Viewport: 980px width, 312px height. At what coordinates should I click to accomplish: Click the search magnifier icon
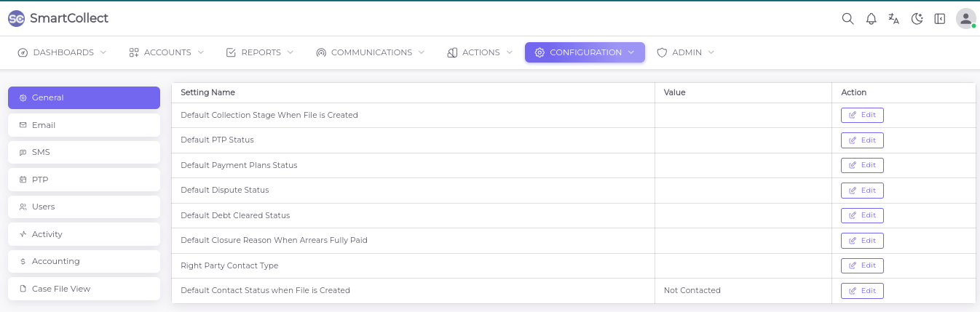point(847,19)
